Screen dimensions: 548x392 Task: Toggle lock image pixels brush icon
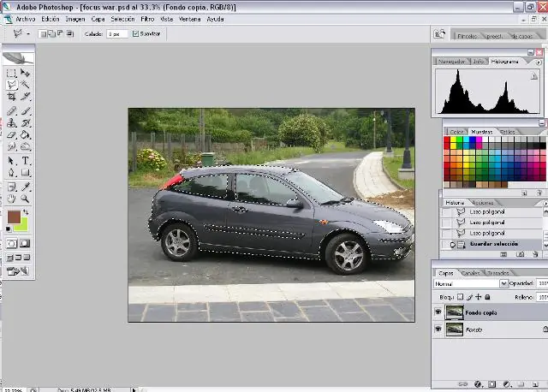click(470, 297)
